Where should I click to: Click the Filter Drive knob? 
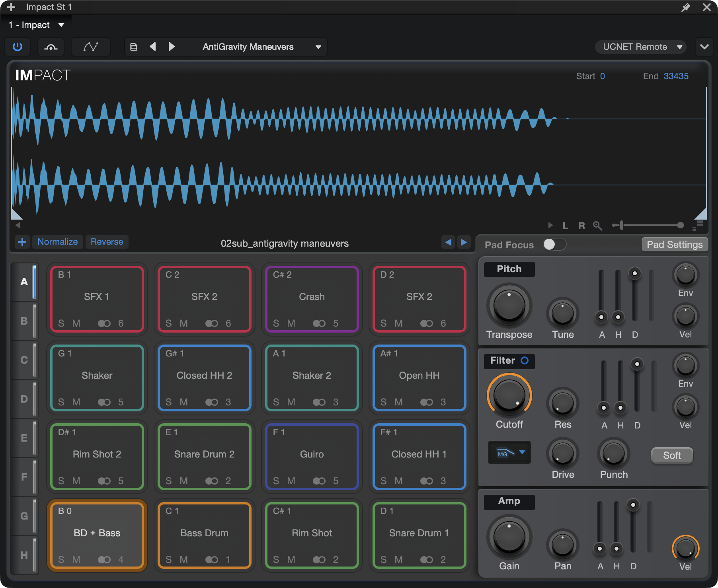pyautogui.click(x=563, y=454)
